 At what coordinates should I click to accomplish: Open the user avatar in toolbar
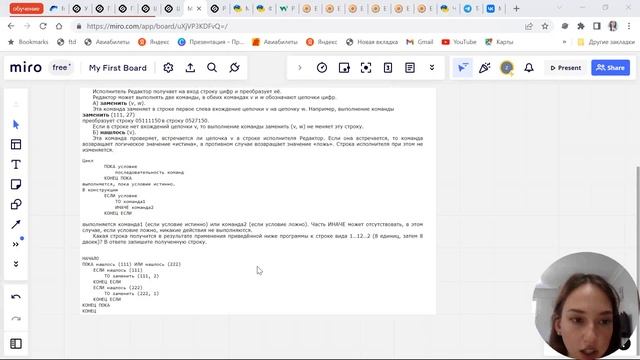coord(507,68)
